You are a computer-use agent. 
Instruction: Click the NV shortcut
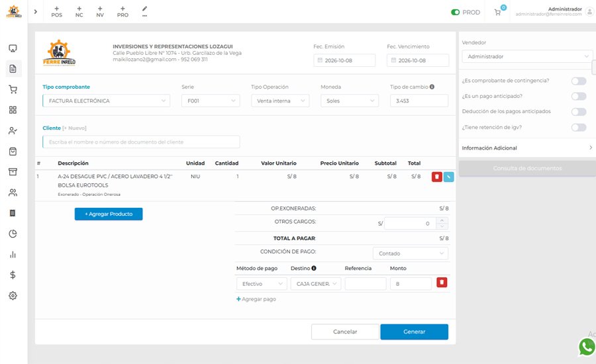(x=100, y=12)
